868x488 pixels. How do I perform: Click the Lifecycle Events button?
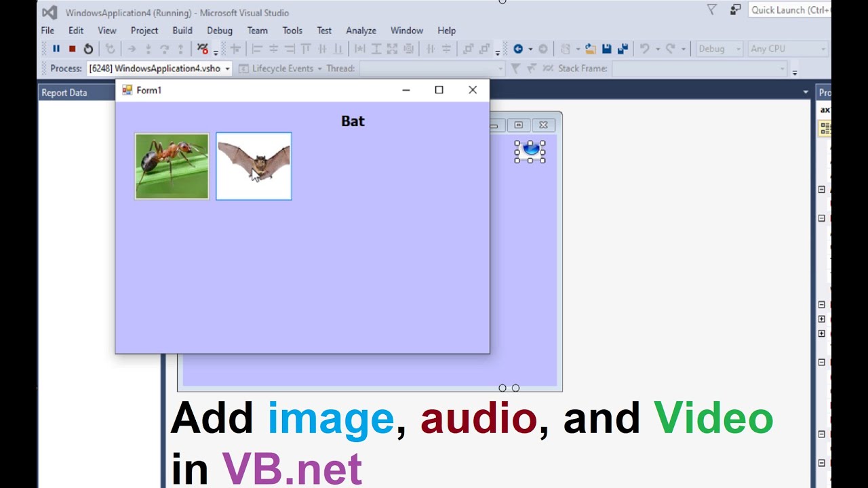coord(278,68)
